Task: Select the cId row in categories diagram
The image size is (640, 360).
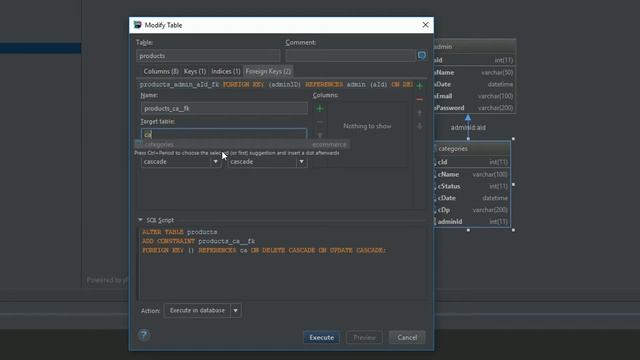Action: coord(472,162)
